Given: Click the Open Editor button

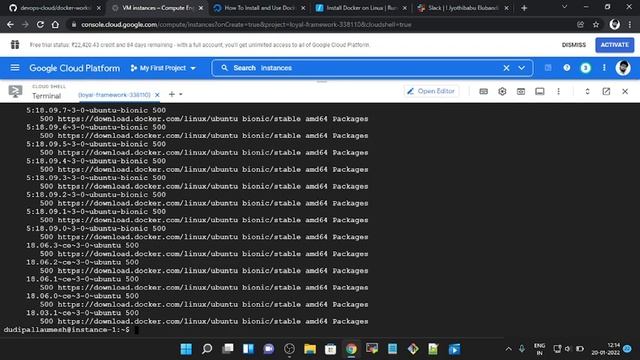Looking at the screenshot, I should pos(431,91).
